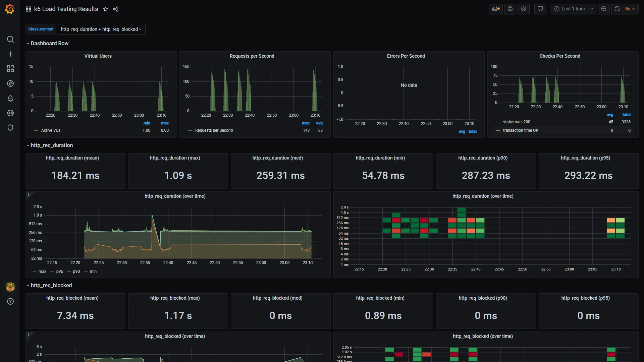Viewport: 644px width, 362px height.
Task: Collapse the http_req_duration row
Action: pos(50,145)
